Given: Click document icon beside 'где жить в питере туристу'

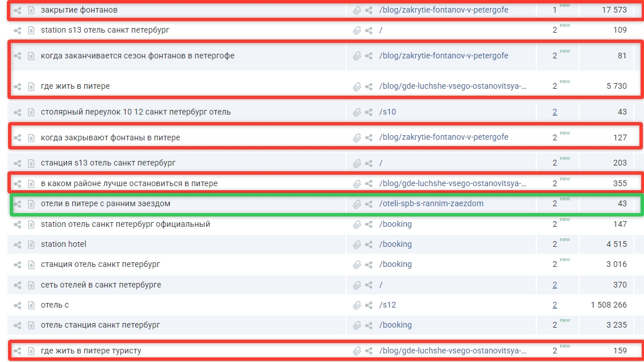Looking at the screenshot, I should [x=32, y=351].
